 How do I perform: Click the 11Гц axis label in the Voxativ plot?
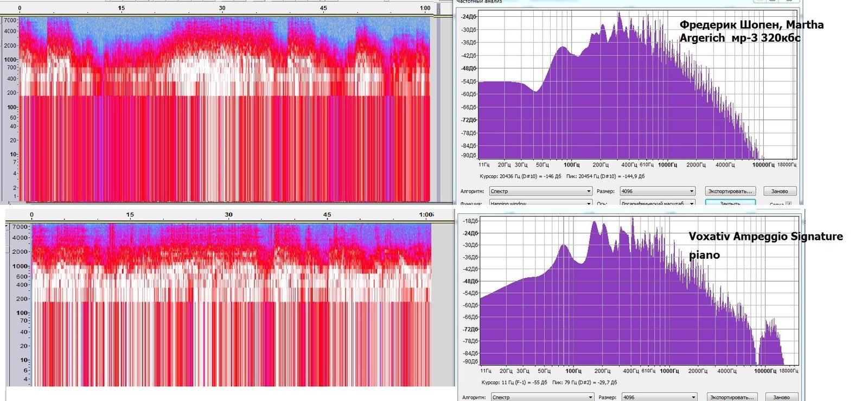(x=486, y=371)
